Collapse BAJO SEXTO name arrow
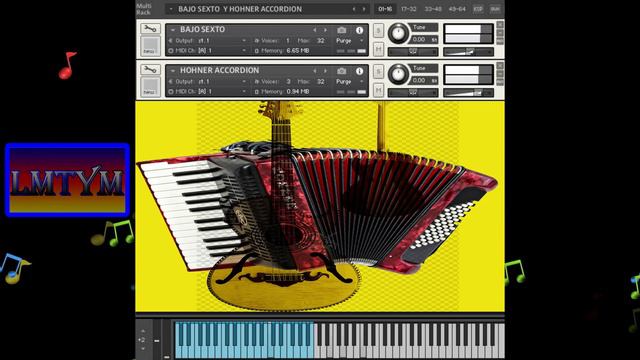This screenshot has height=360, width=640. [173, 30]
